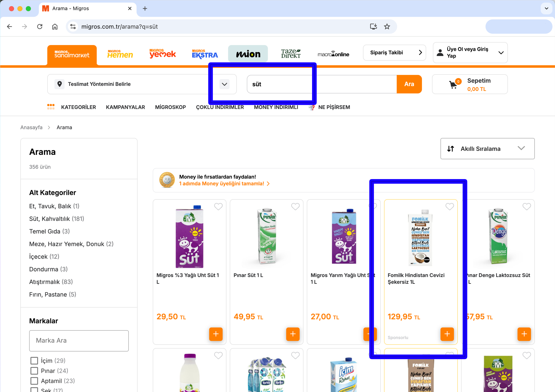Open the KAMPANYALAR menu item

[125, 107]
